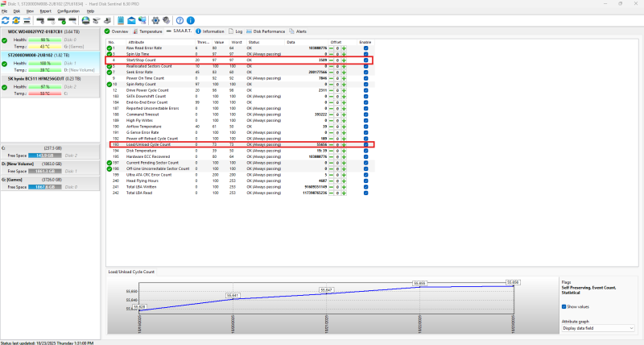This screenshot has width=644, height=345.
Task: Decrease offset for Raw Read Error Rate
Action: pos(331,48)
